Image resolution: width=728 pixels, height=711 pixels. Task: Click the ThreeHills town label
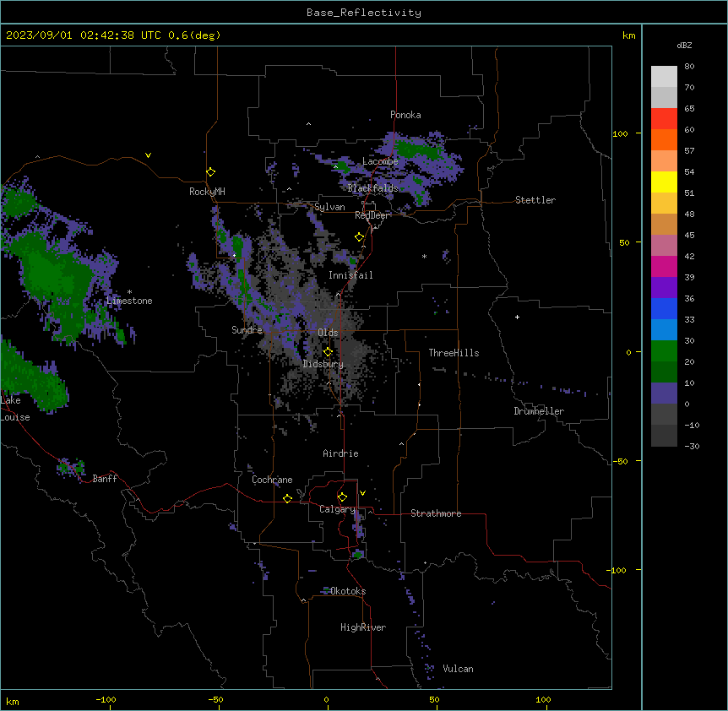454,353
